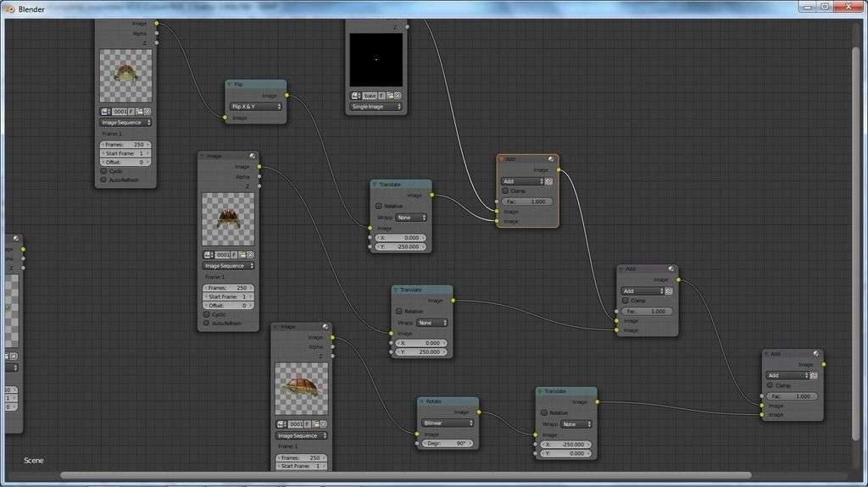Click the preview sphere icon on the middle Image node header
This screenshot has height=487, width=868.
pyautogui.click(x=253, y=156)
